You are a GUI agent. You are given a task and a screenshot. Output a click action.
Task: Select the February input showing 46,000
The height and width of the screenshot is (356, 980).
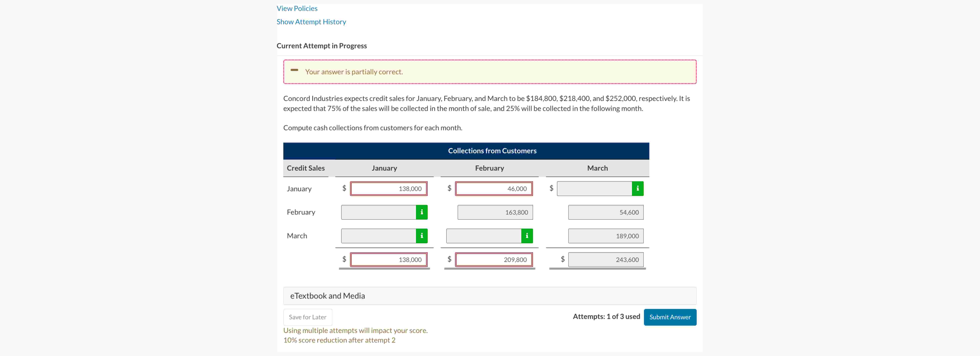493,188
